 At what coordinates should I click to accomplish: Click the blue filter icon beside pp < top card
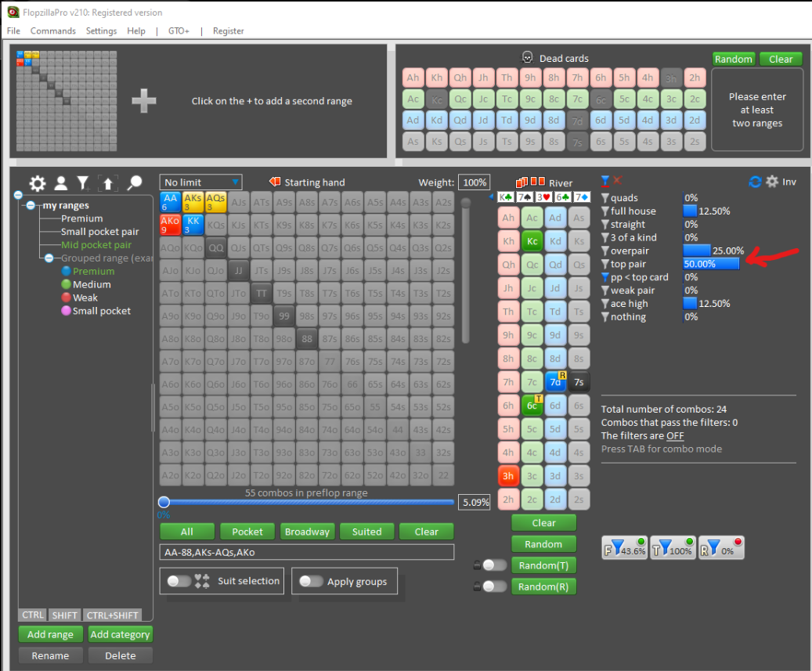click(x=604, y=277)
